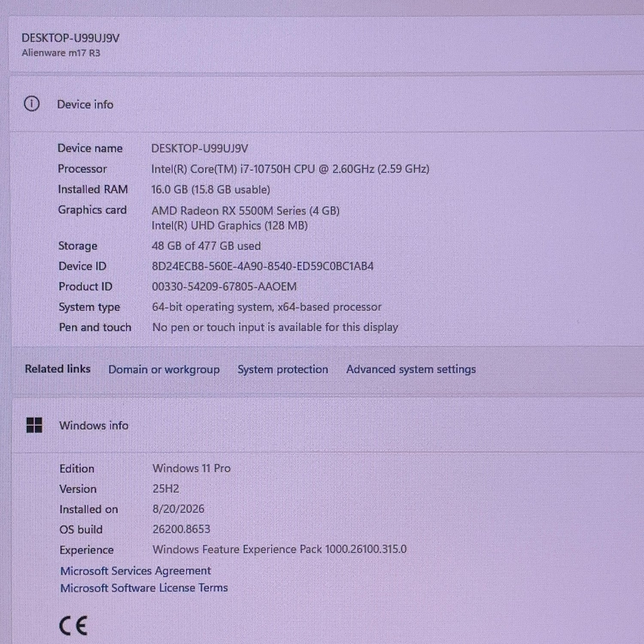
Task: Click the large DESKTOP-U99UJ9V title at the top
Action: [x=70, y=38]
